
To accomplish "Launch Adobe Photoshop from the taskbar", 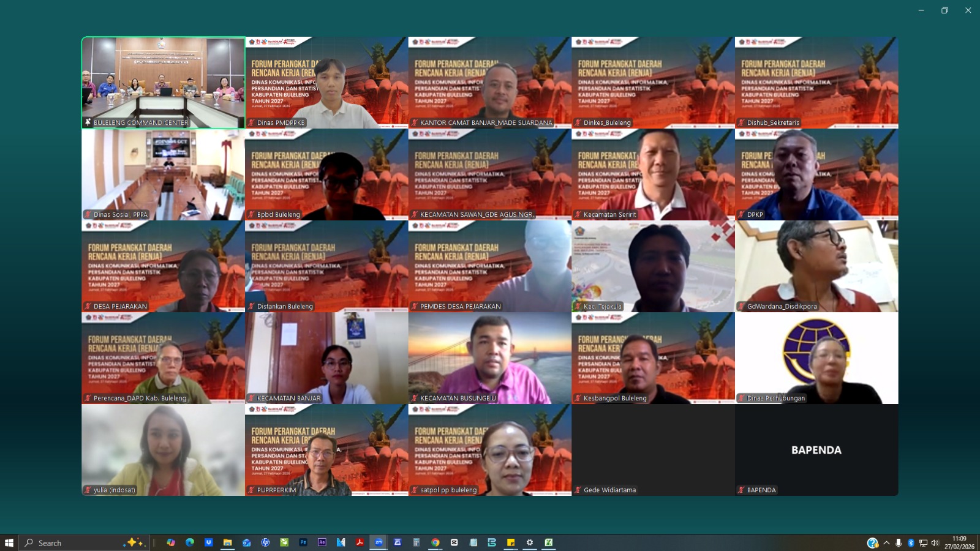I will 303,542.
